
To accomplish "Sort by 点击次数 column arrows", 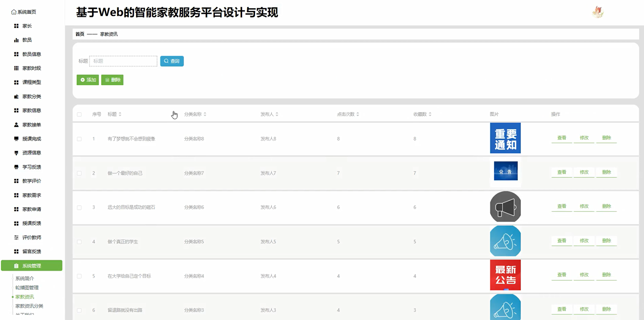I will tap(358, 114).
